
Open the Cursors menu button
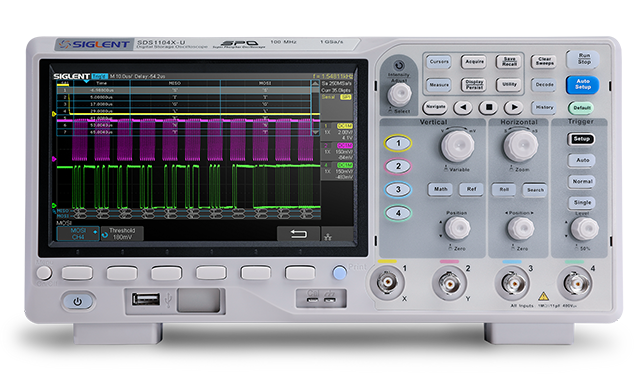click(x=439, y=62)
